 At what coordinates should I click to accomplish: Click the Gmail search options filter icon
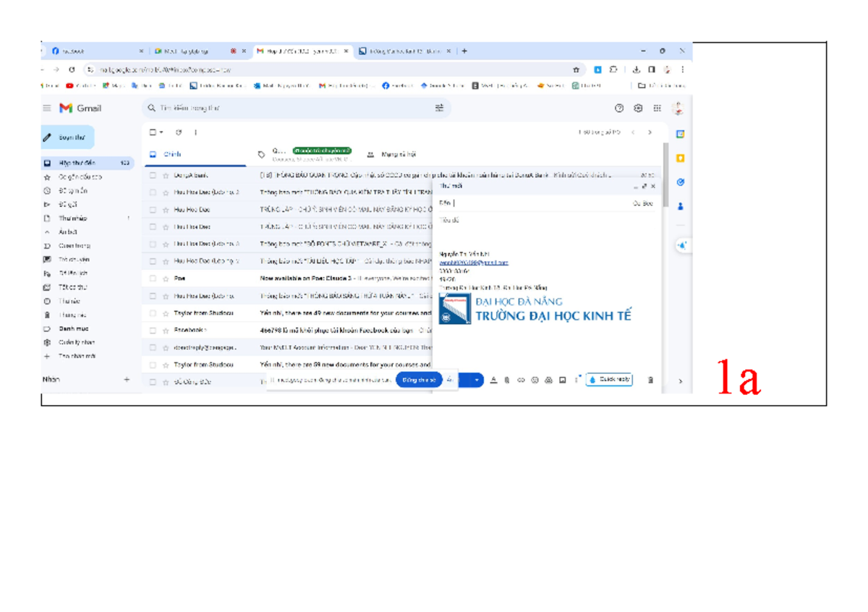pyautogui.click(x=439, y=109)
